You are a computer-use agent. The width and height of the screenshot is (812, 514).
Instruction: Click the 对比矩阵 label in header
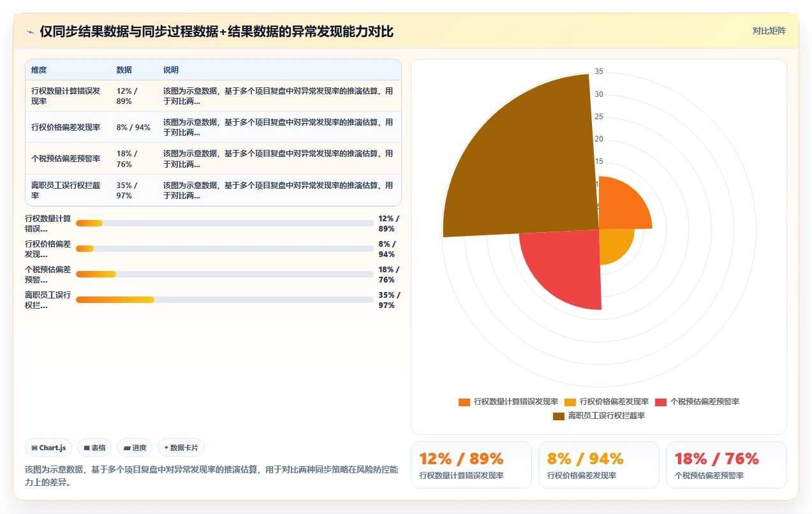click(769, 31)
